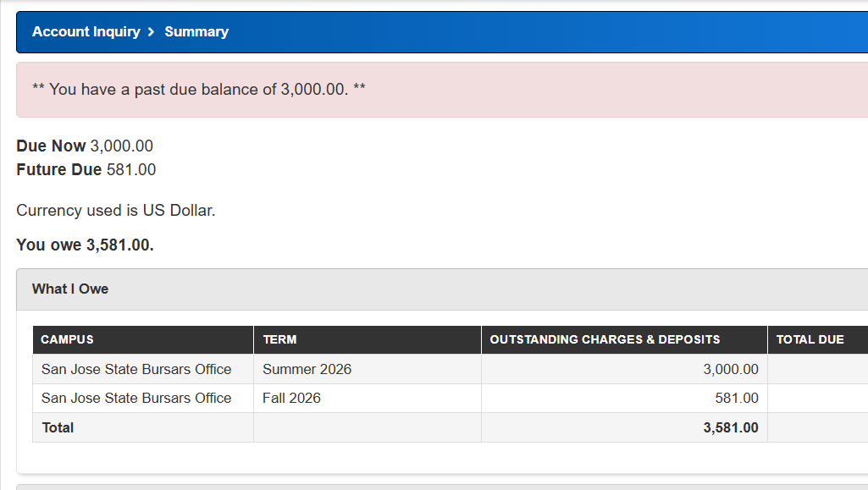The image size is (868, 490).
Task: Select the Fall 2026 term cell
Action: click(x=368, y=399)
